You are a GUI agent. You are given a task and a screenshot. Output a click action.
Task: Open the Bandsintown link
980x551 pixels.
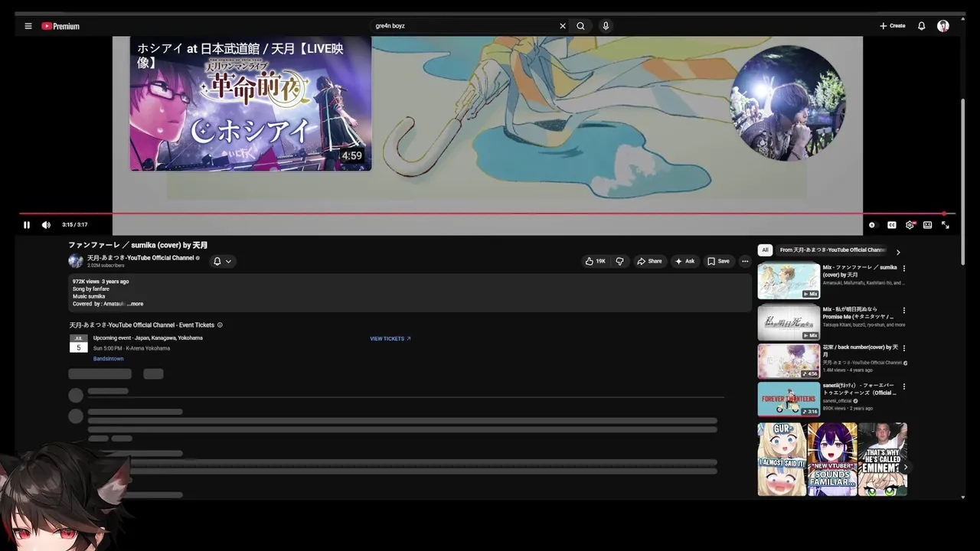(108, 359)
